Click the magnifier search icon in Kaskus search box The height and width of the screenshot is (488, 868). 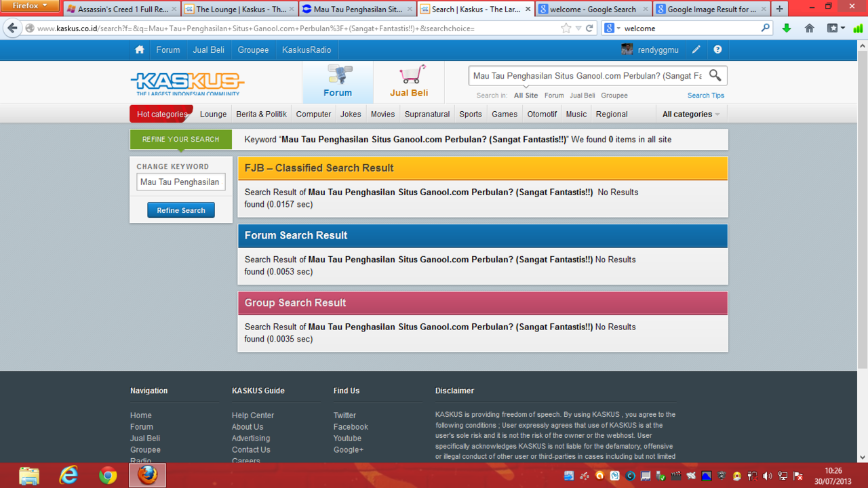point(715,75)
